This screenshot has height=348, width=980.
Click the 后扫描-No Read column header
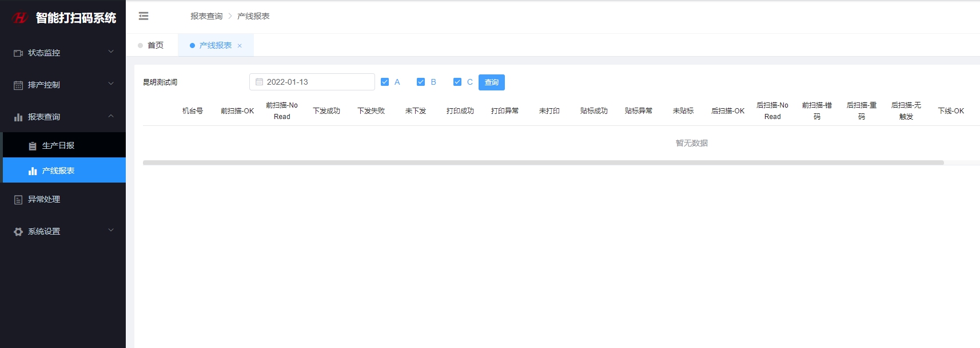pyautogui.click(x=772, y=111)
